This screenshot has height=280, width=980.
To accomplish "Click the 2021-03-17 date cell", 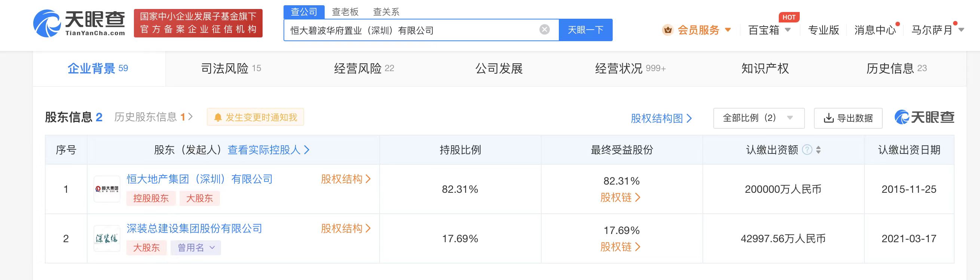I will click(x=909, y=238).
